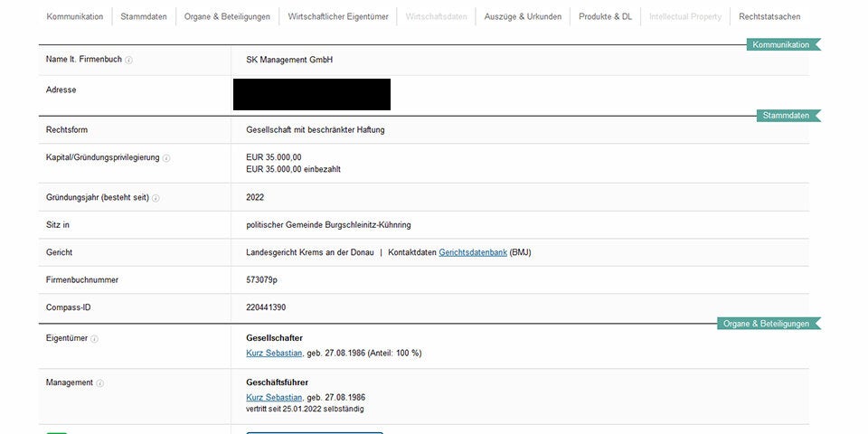Show info tooltip icon beside Management

click(100, 383)
